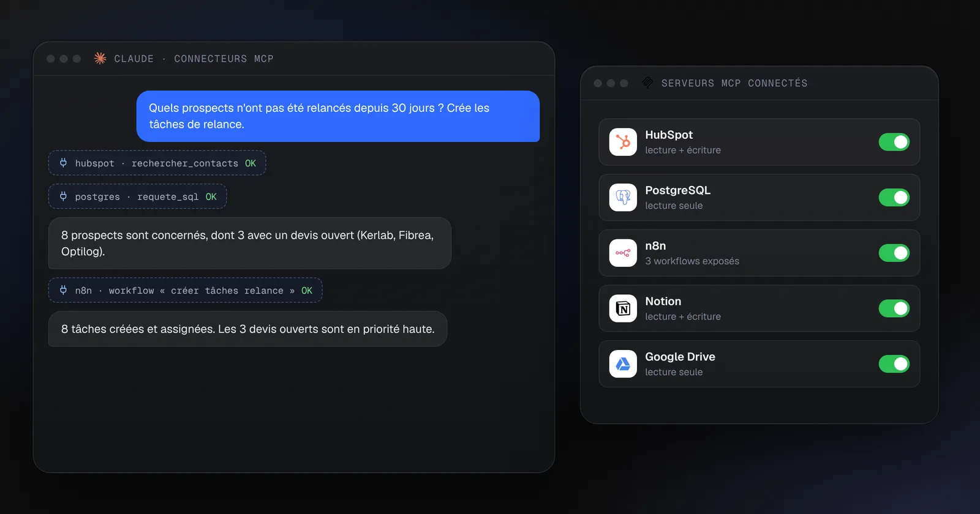Click plug icon on n8n workflow call
Screen dimensions: 980x514
tap(63, 290)
